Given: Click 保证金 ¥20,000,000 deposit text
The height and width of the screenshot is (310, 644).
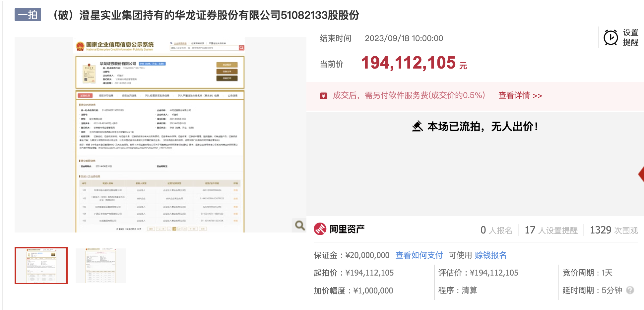Looking at the screenshot, I should click(x=352, y=255).
